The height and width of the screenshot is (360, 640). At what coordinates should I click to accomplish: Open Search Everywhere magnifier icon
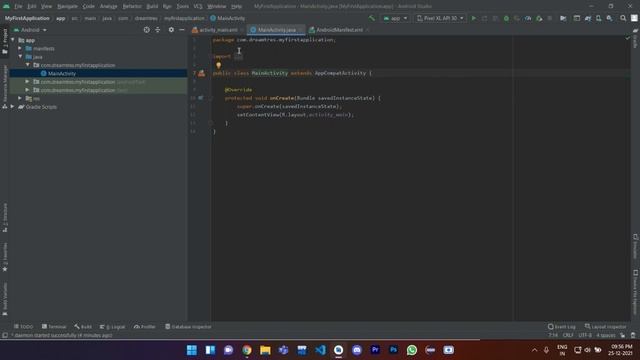click(x=623, y=18)
